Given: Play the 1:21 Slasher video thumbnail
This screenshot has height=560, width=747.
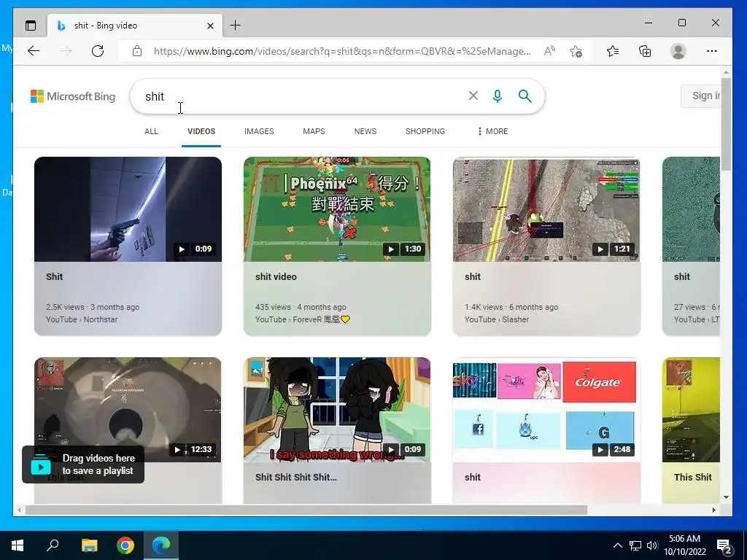Looking at the screenshot, I should point(546,209).
